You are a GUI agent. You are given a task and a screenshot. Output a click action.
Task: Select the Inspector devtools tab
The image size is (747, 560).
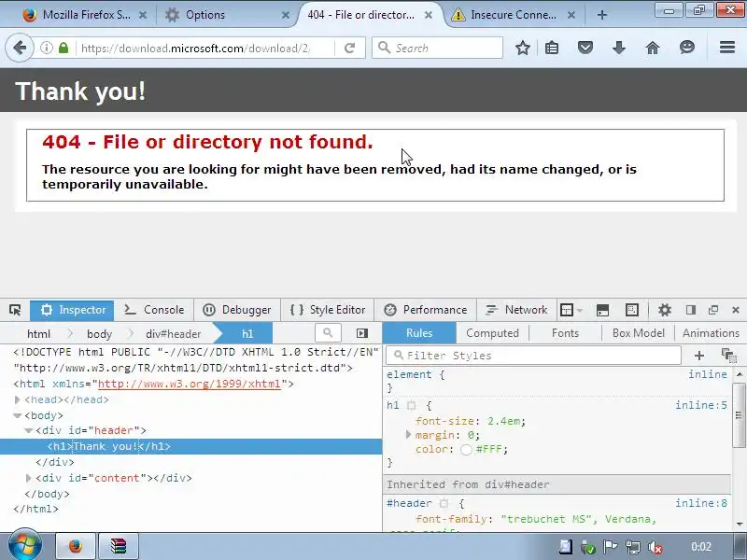[72, 310]
